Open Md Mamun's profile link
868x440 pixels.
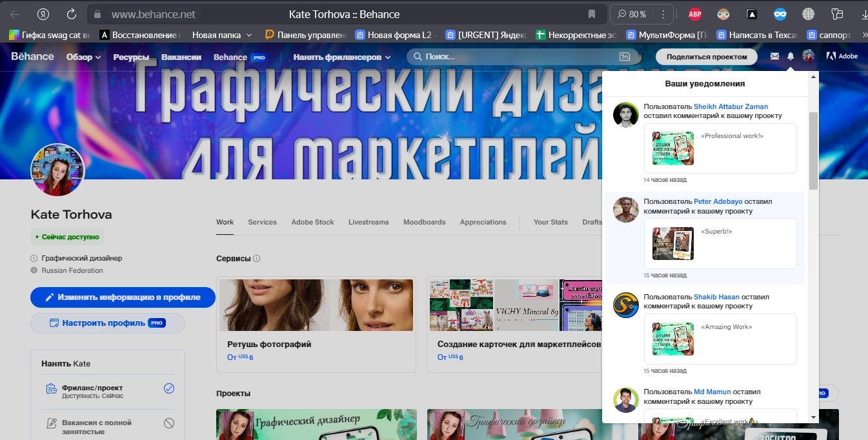pyautogui.click(x=712, y=392)
